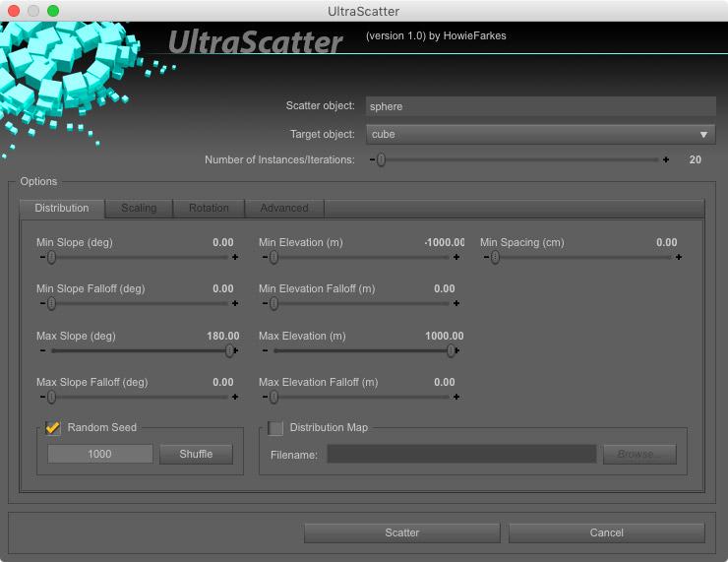Click plus icon for Max Slope Falloff
The width and height of the screenshot is (728, 562).
pyautogui.click(x=235, y=397)
